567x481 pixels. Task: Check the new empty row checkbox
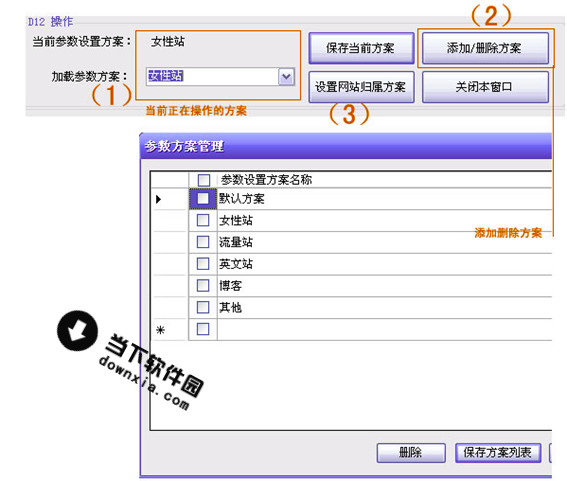point(203,329)
